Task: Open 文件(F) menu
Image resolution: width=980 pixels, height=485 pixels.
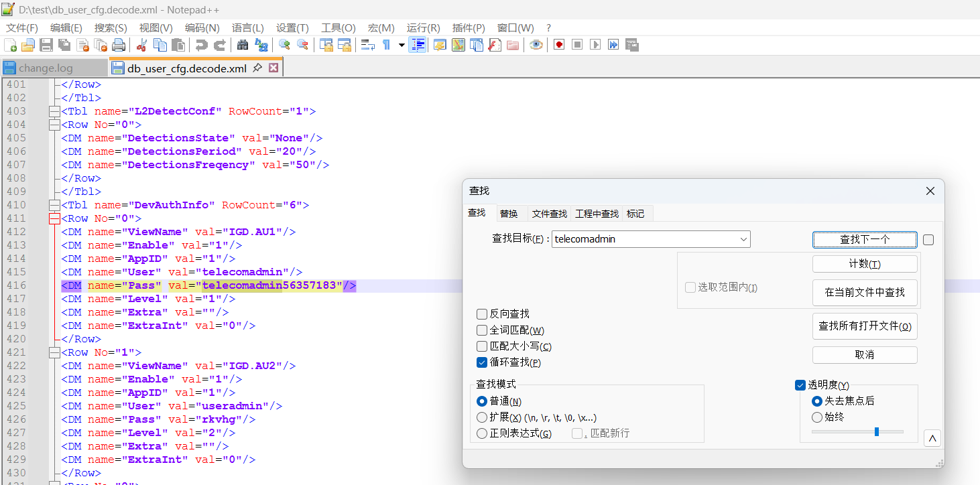Action: pos(22,28)
